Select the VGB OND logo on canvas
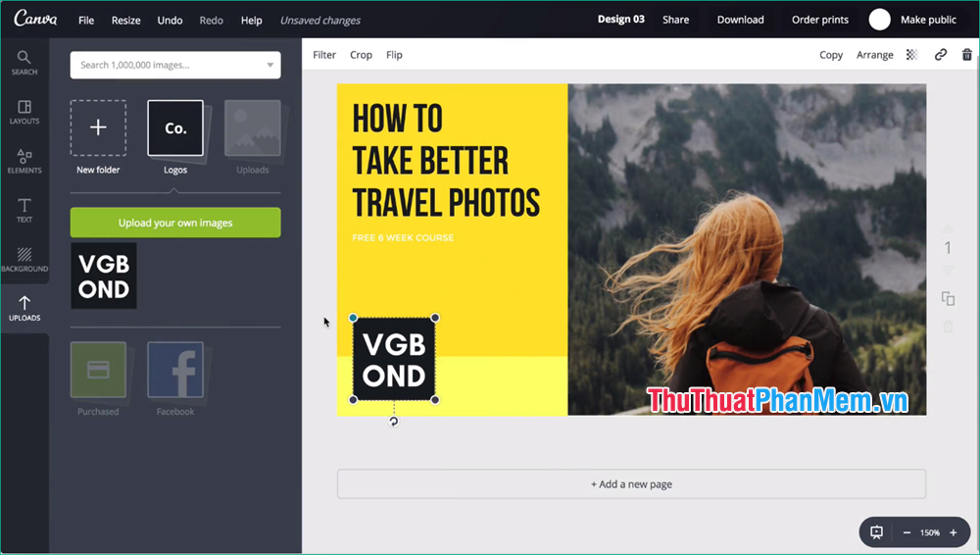Screen dimensions: 980x555 394,359
